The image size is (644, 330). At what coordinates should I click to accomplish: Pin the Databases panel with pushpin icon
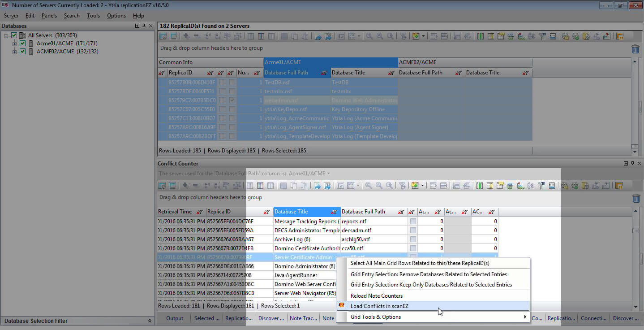click(144, 26)
